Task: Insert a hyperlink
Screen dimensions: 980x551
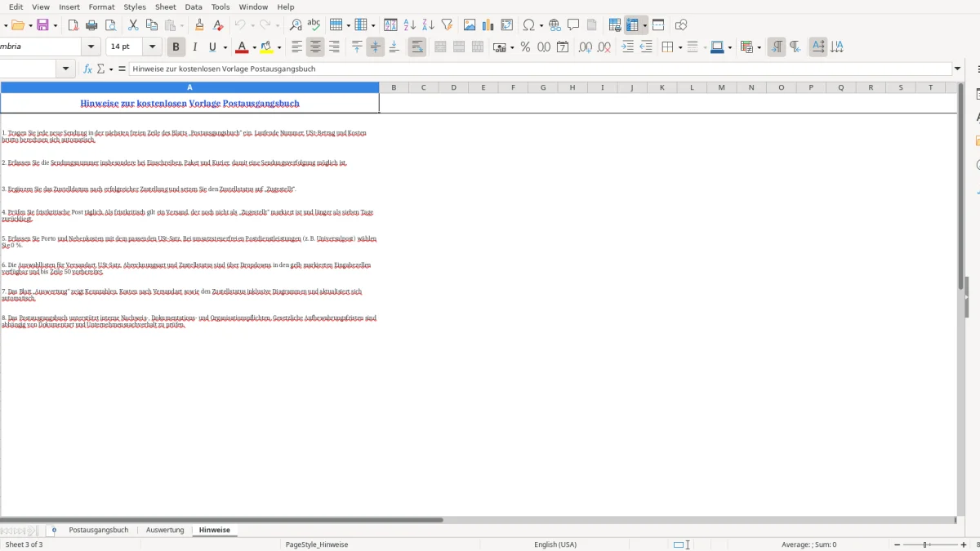Action: pos(555,25)
